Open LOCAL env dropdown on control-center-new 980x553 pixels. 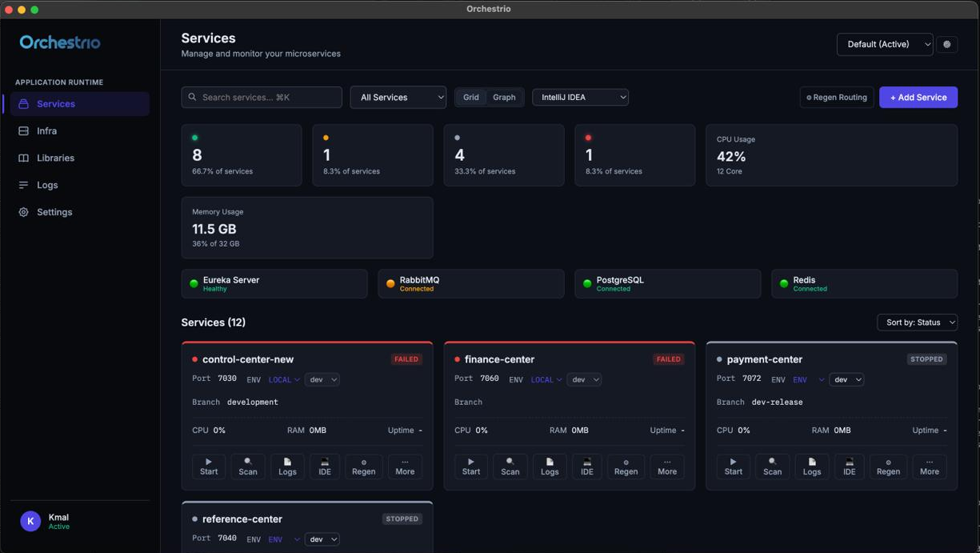click(284, 380)
